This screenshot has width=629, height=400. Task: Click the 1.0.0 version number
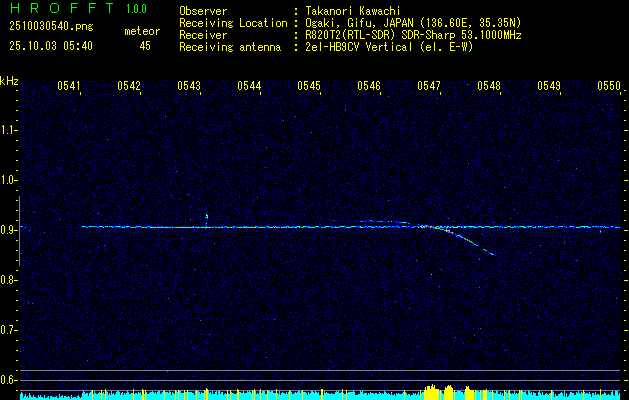click(x=139, y=9)
